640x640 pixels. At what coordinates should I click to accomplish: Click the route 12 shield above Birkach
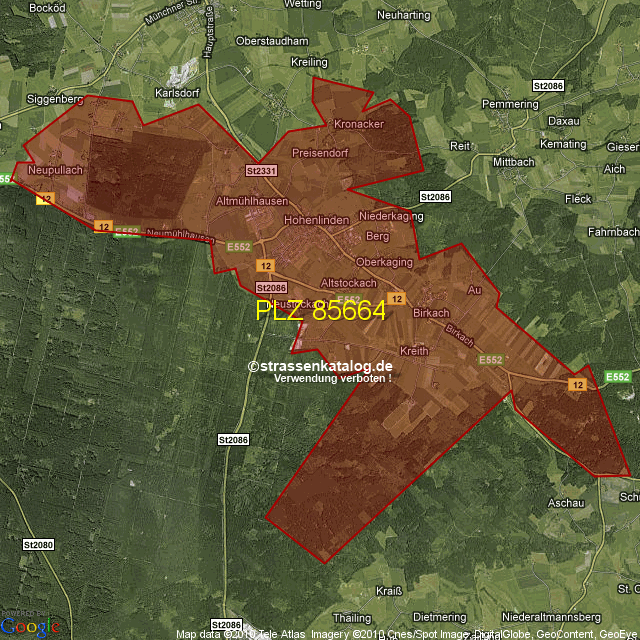click(396, 298)
